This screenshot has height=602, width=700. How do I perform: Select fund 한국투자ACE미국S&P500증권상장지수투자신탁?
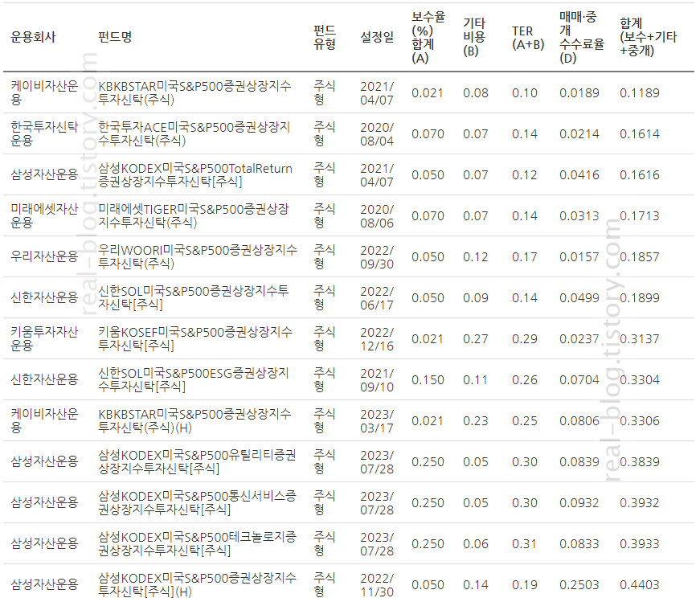(194, 133)
